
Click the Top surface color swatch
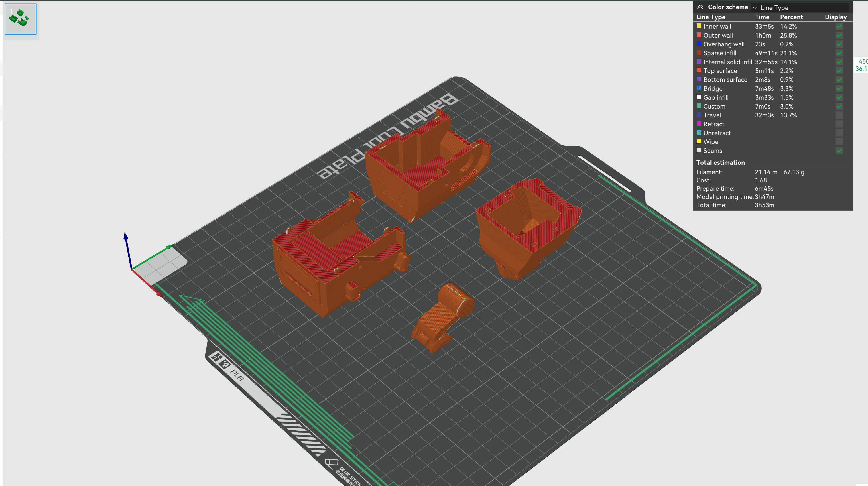point(699,70)
